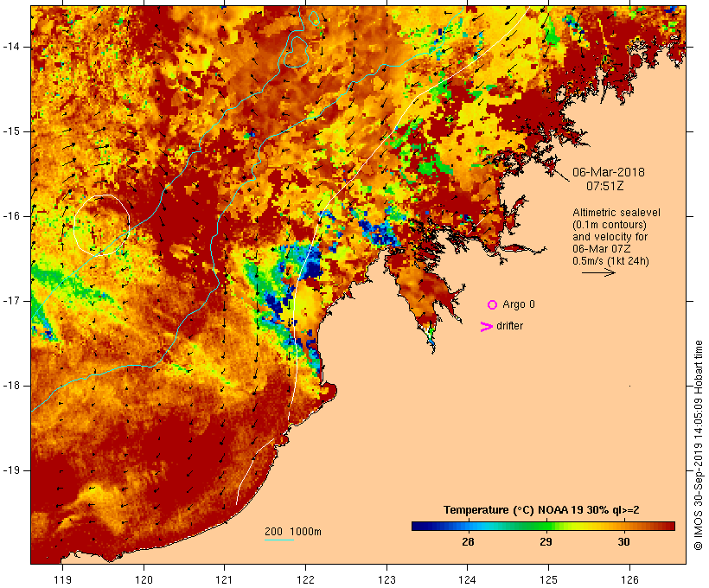Click the dark blue end of the temperature colorbar
The width and height of the screenshot is (709, 588).
click(x=418, y=526)
